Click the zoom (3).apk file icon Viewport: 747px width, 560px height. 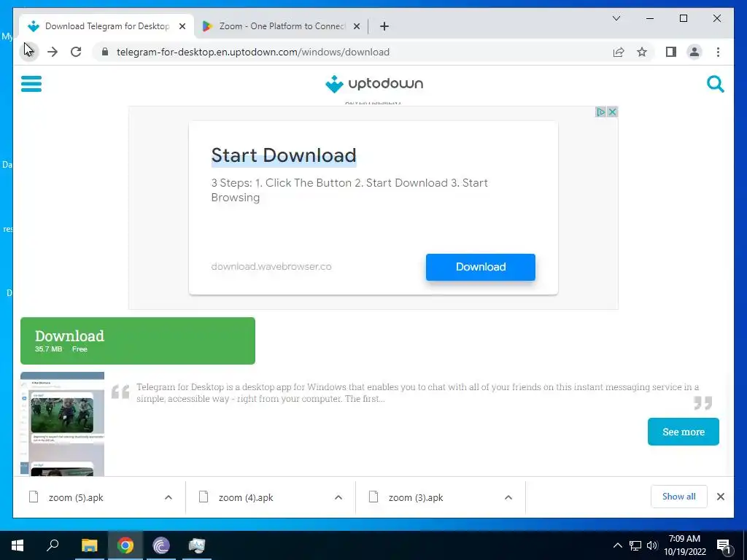[373, 497]
